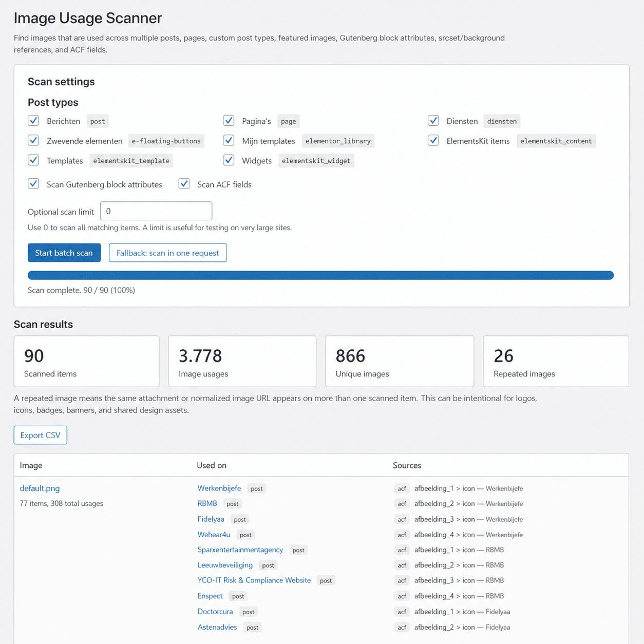Open YCO-IT Risk & Compliance Website link
The image size is (644, 644).
[x=254, y=580]
